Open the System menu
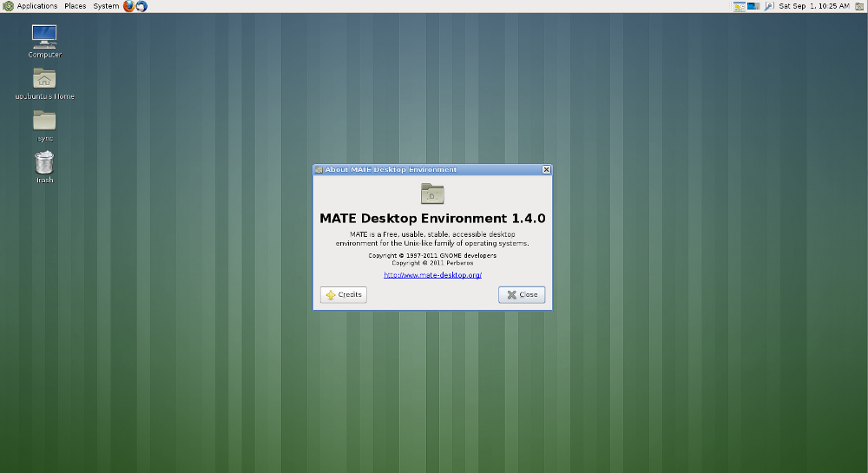 pos(106,6)
